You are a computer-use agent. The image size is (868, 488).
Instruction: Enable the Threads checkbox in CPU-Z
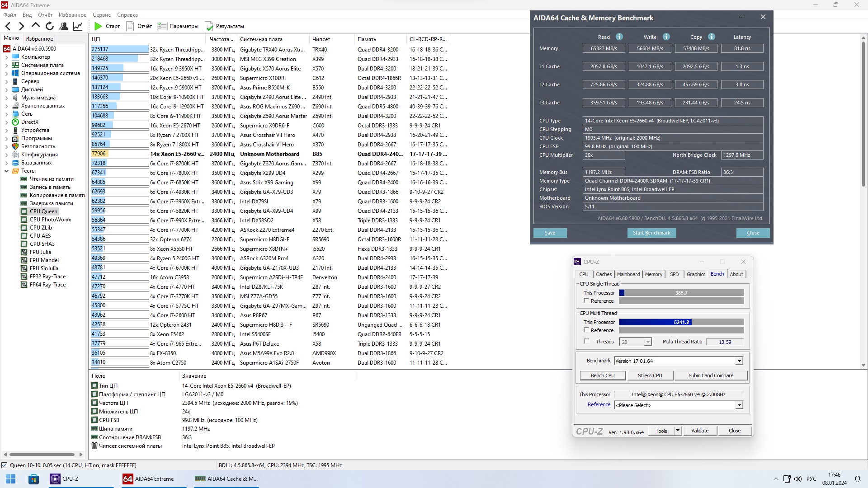point(586,342)
